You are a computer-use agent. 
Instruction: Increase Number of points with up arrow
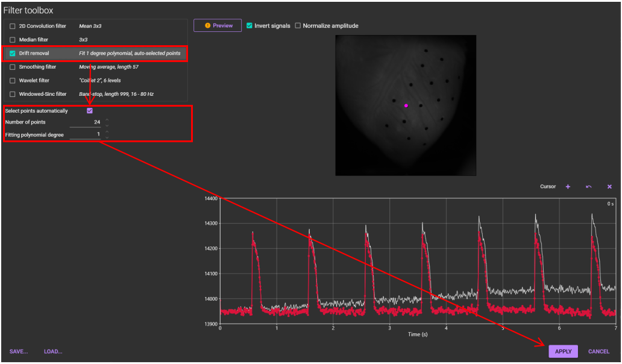(x=107, y=119)
